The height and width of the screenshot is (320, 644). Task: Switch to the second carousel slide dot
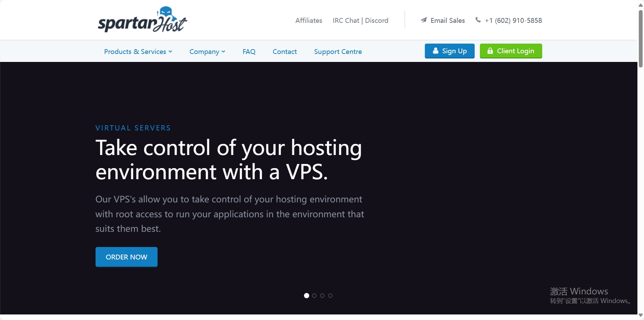click(x=314, y=295)
